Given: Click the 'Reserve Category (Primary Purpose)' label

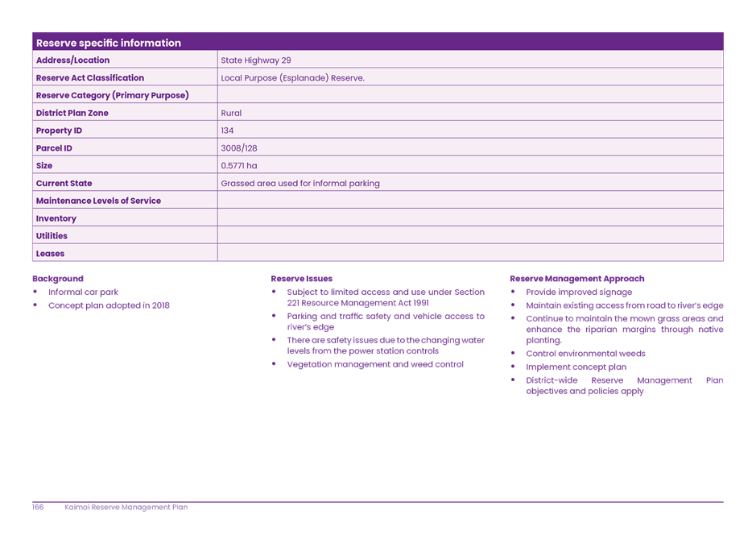Looking at the screenshot, I should [112, 95].
